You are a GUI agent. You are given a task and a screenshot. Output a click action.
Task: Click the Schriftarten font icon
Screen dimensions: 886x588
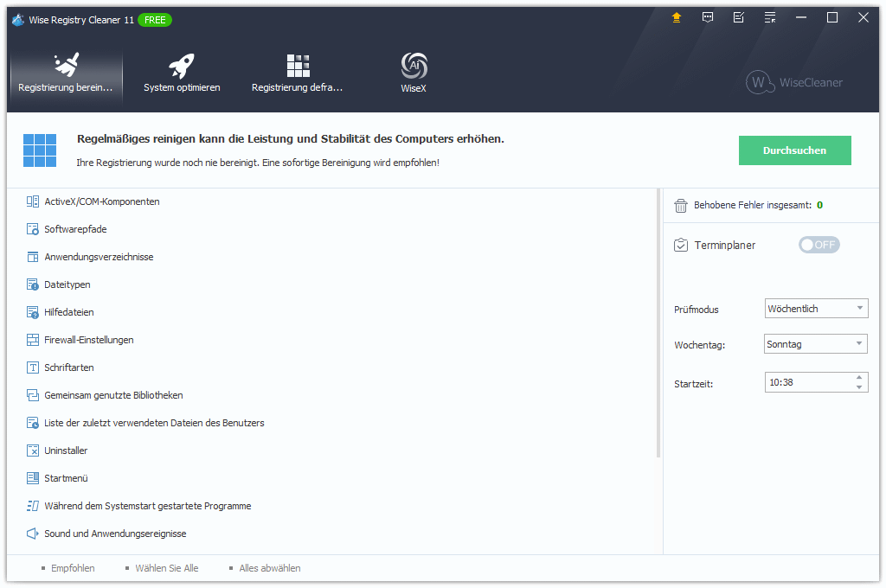[x=33, y=367]
